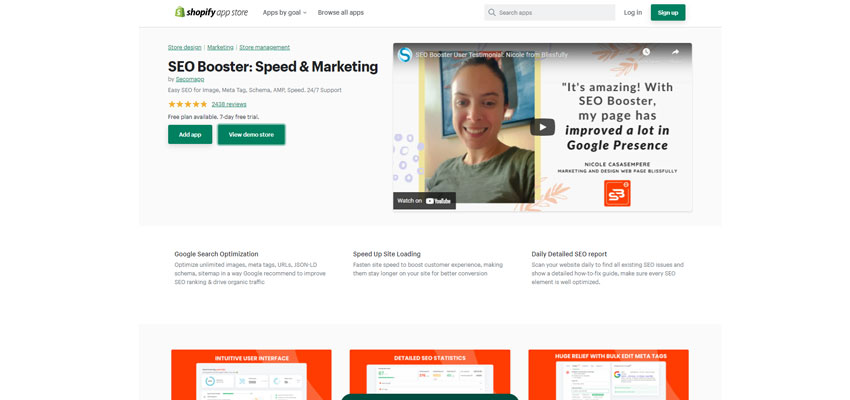Open Intuitive User Interface screenshot

tap(251, 375)
